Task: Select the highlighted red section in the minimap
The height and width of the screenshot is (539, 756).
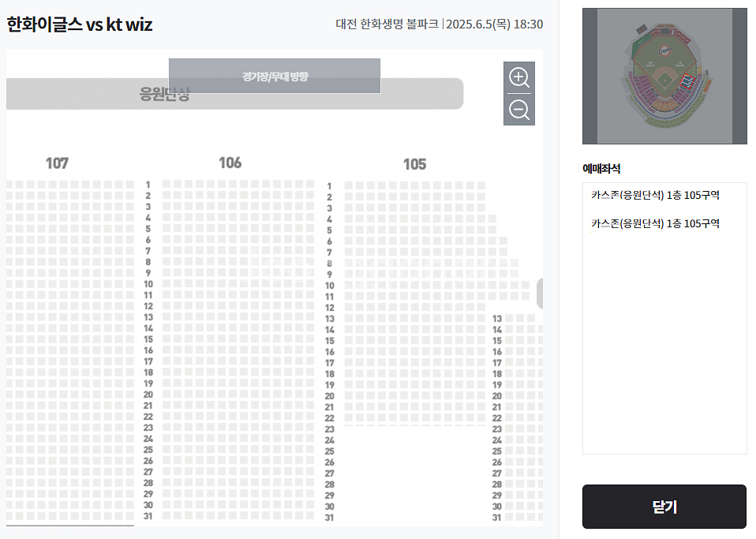Action: [x=687, y=82]
